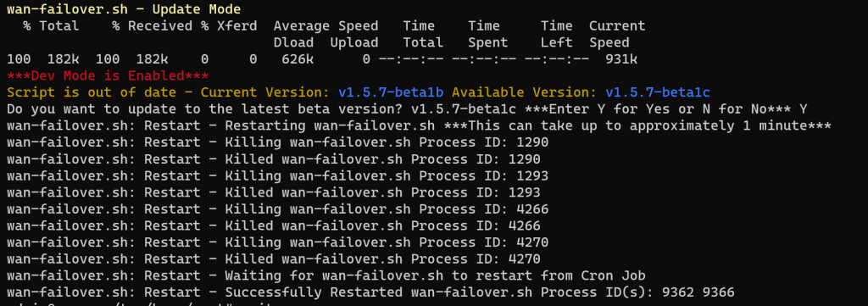868x306 pixels.
Task: Click the 'Successfully Restarted' Process ID(s) 9362 9366 line
Action: click(x=370, y=292)
